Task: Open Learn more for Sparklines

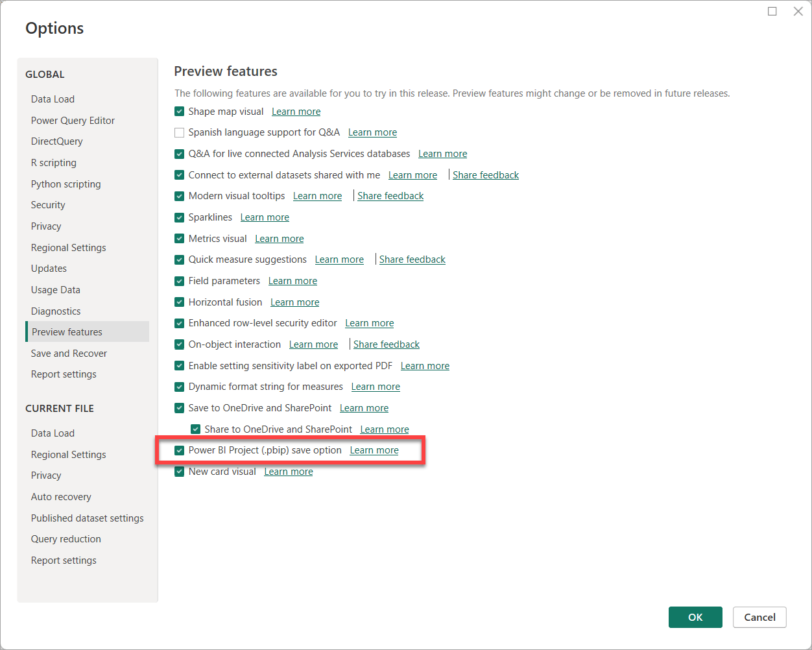Action: 265,217
